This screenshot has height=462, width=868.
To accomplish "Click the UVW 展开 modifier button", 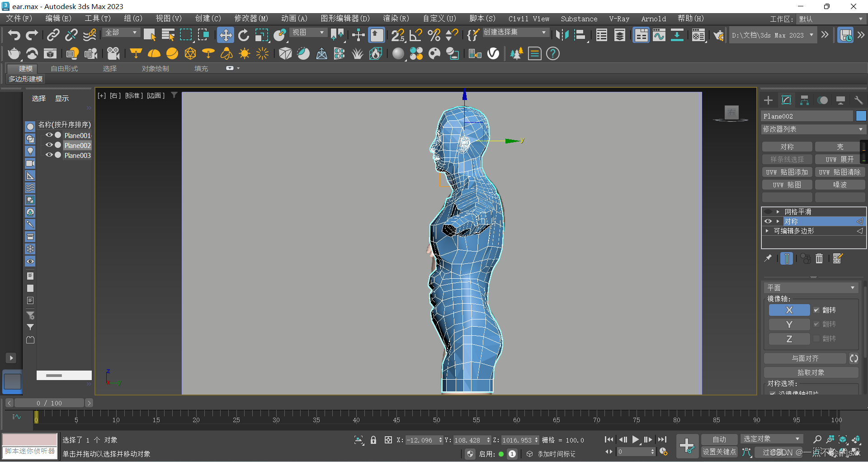I will 840,160.
